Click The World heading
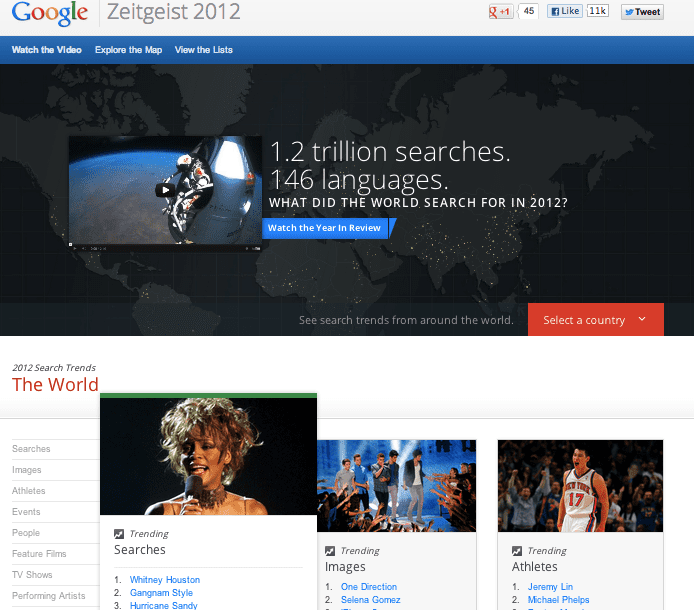The image size is (694, 610). [55, 384]
